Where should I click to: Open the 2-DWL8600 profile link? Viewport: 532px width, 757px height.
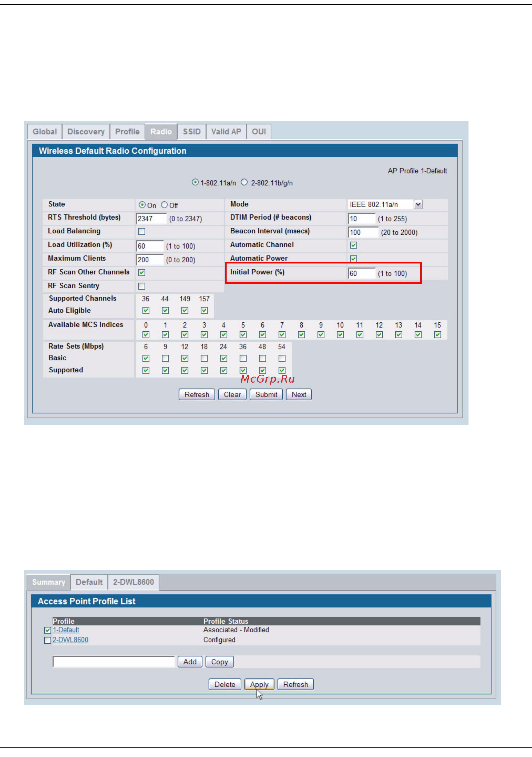coord(71,640)
